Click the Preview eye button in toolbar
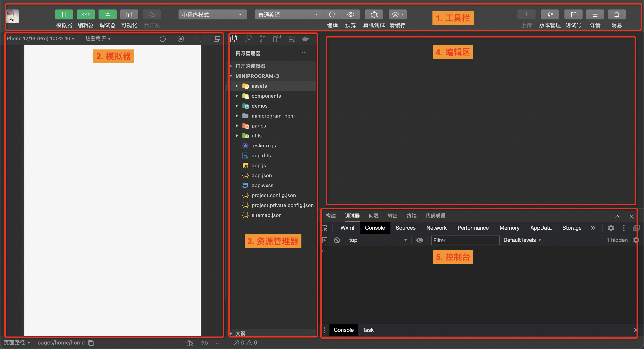Viewport: 644px width, 349px height. coord(350,14)
